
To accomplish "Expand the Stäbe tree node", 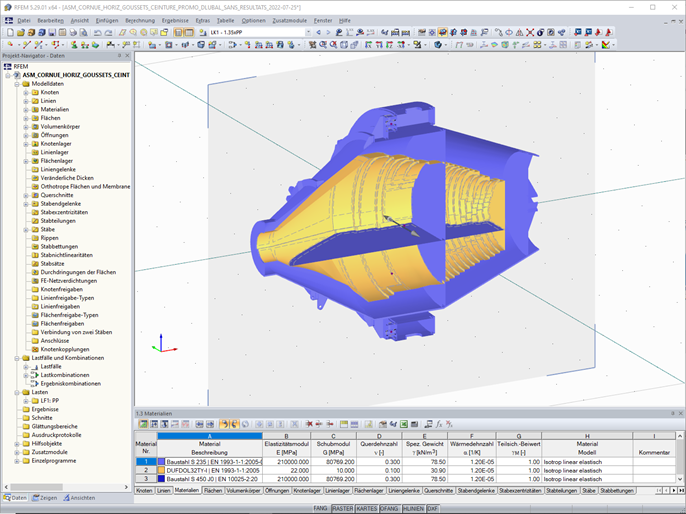I will click(26, 229).
